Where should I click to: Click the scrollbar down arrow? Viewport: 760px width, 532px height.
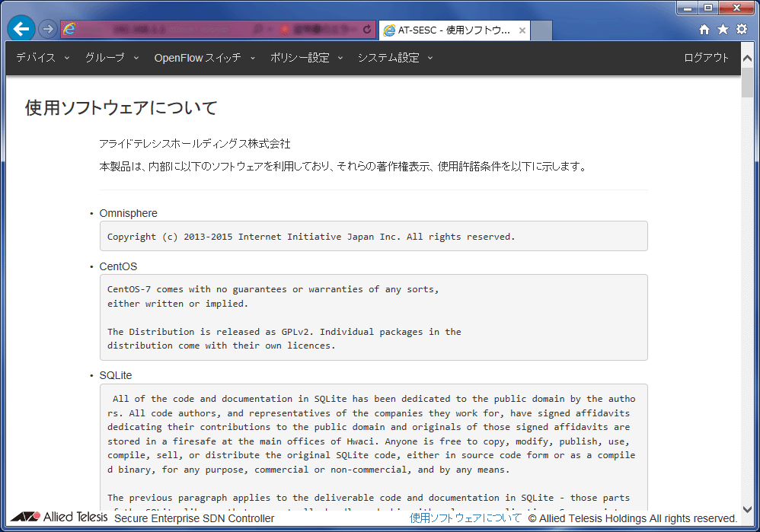(747, 510)
